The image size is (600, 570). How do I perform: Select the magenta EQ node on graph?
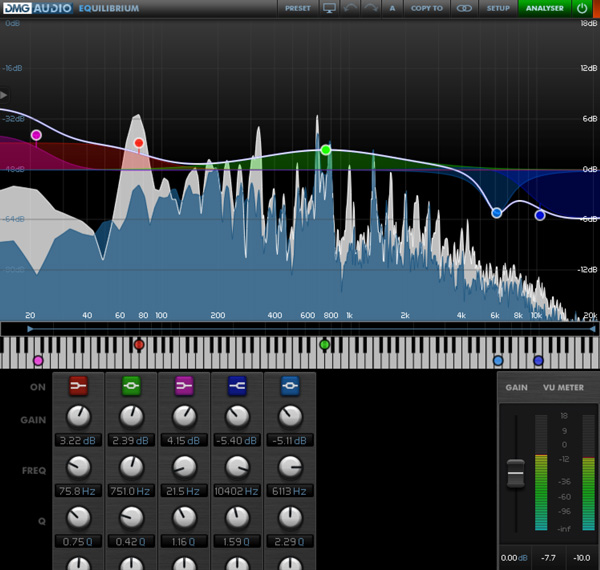pyautogui.click(x=36, y=135)
